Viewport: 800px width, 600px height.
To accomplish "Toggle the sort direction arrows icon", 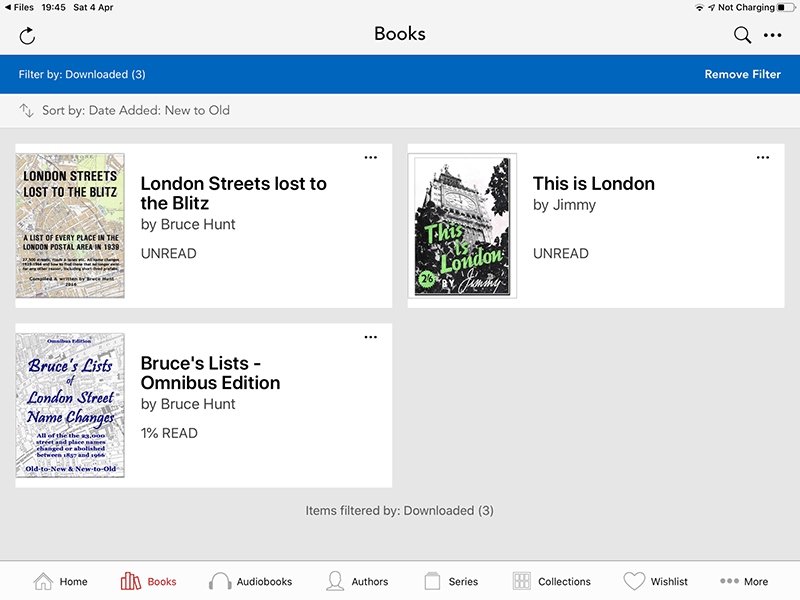I will point(27,110).
